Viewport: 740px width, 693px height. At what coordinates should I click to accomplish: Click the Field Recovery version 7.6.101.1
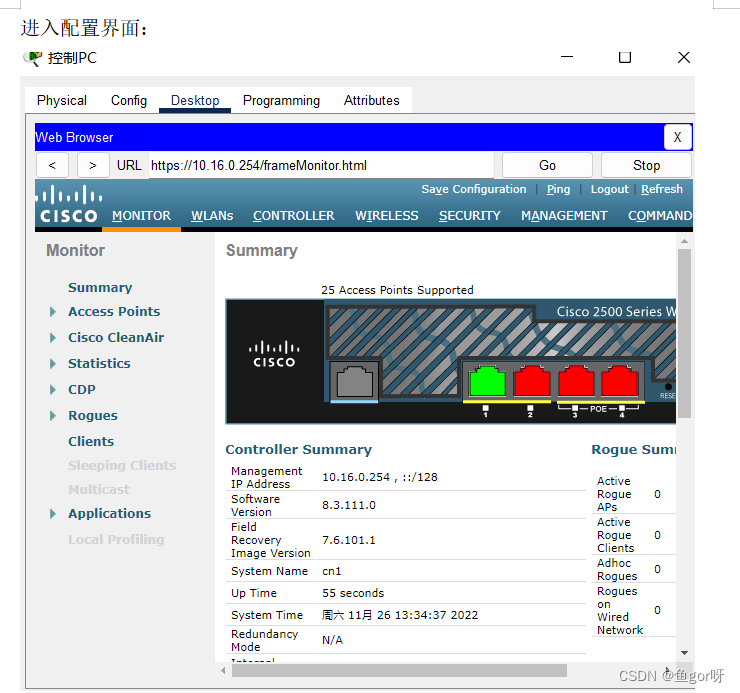pos(349,540)
